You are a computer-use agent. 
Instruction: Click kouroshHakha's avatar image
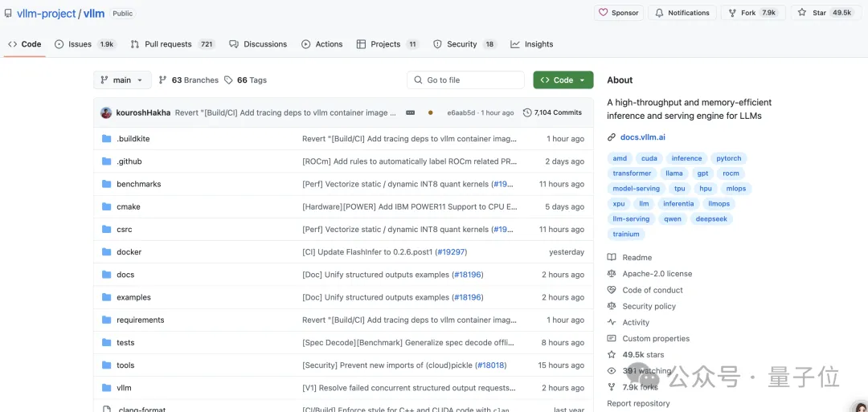(x=106, y=113)
